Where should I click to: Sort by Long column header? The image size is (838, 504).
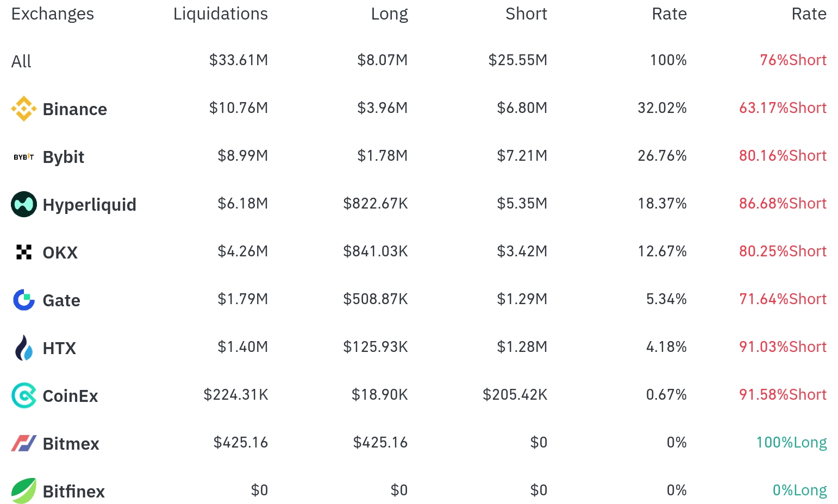tap(389, 14)
